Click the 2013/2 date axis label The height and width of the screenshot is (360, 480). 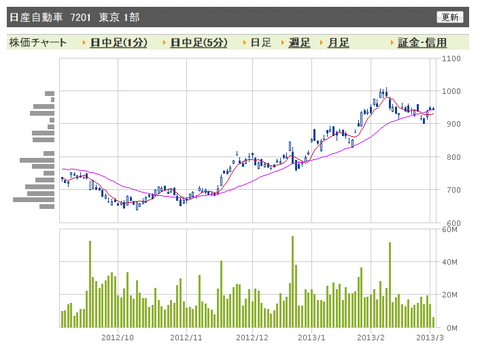371,338
